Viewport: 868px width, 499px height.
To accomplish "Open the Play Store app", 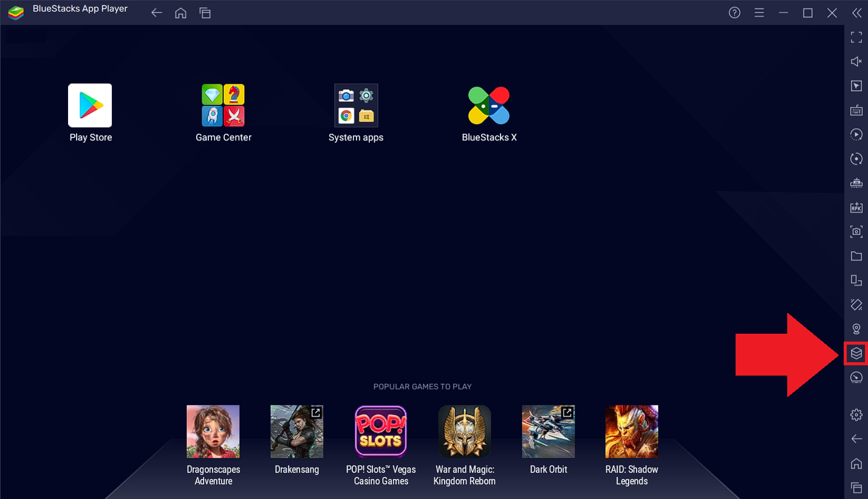I will coord(90,105).
